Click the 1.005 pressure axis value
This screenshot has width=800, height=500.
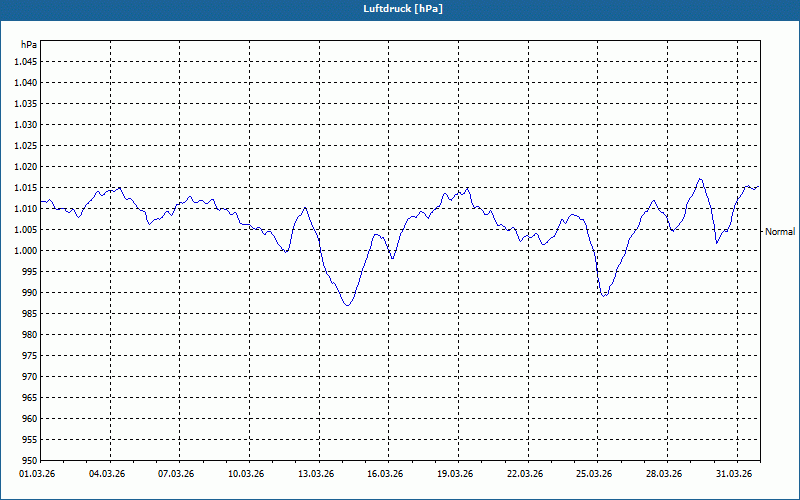coord(26,230)
